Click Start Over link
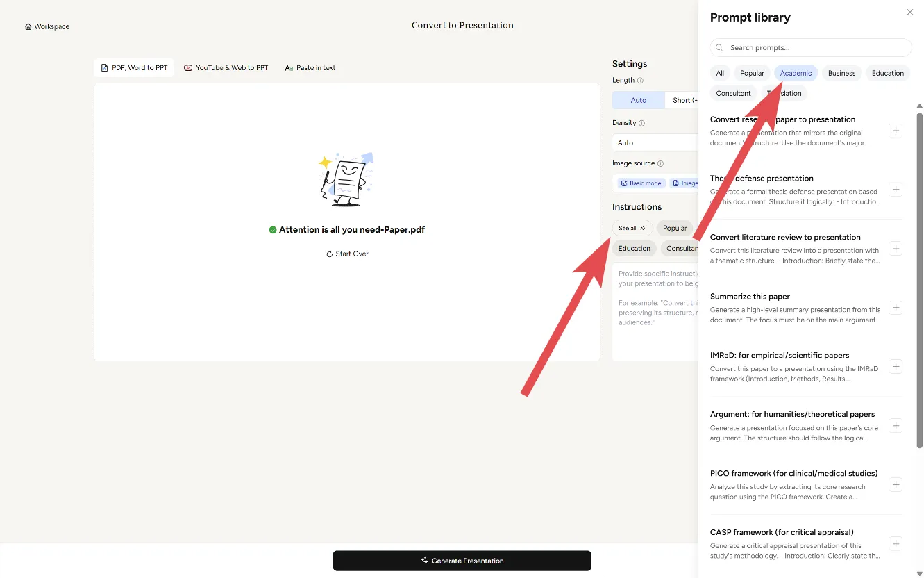The width and height of the screenshot is (924, 578). click(347, 254)
